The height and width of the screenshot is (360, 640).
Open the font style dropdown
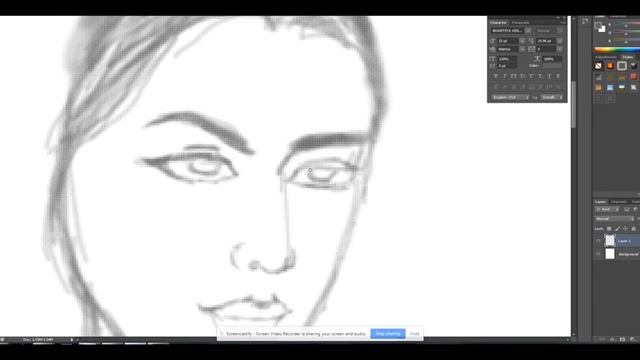pos(560,31)
